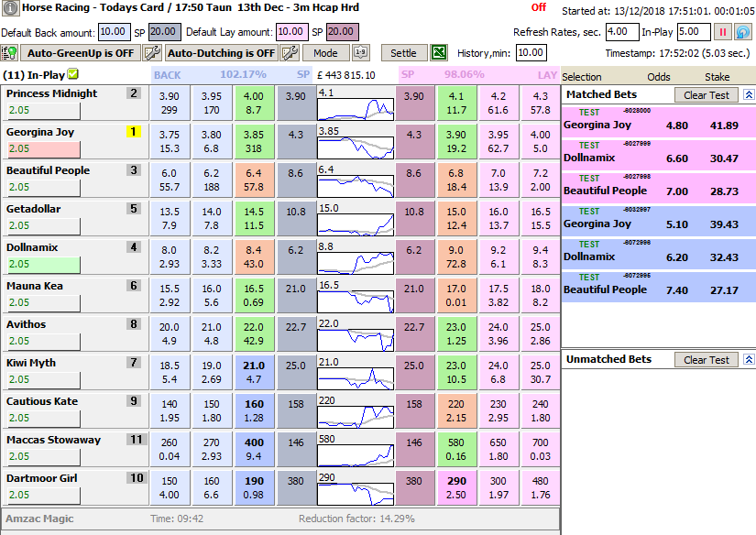Click the Mode button
Screen dimensions: 756x535
pos(325,53)
